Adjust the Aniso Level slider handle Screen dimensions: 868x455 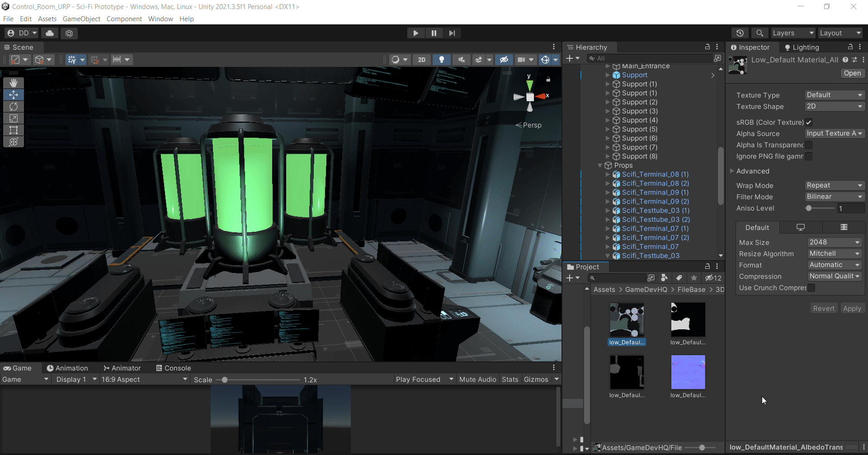(809, 208)
